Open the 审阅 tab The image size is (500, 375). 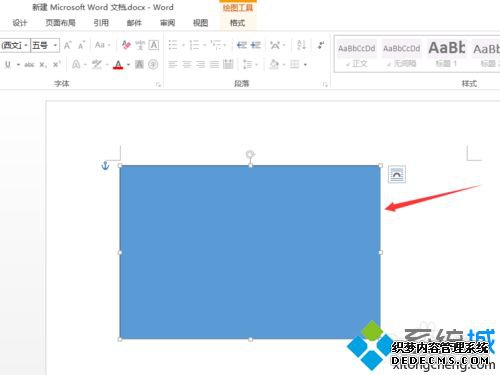point(167,23)
